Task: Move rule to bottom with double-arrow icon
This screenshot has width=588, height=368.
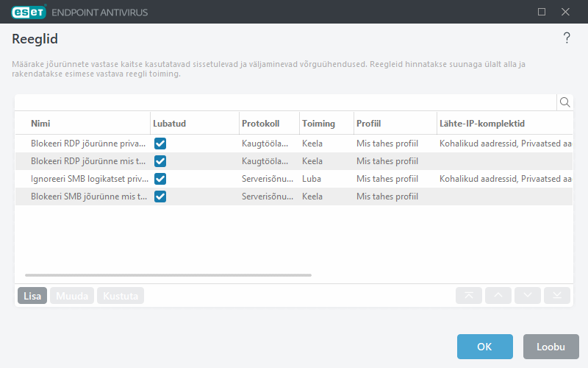Action: pyautogui.click(x=557, y=295)
